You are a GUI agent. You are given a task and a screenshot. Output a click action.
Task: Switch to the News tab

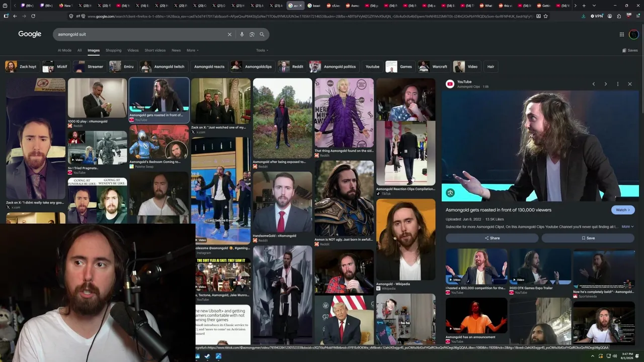176,50
